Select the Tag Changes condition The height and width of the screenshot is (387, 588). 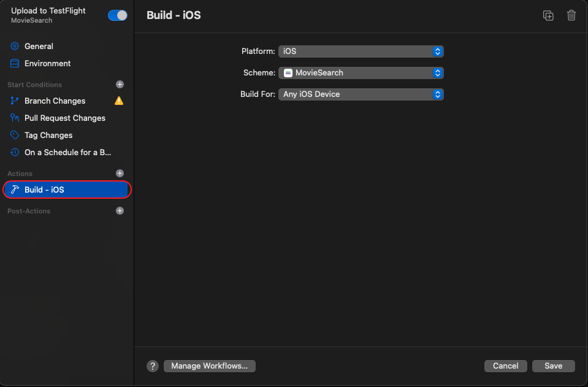click(67, 136)
